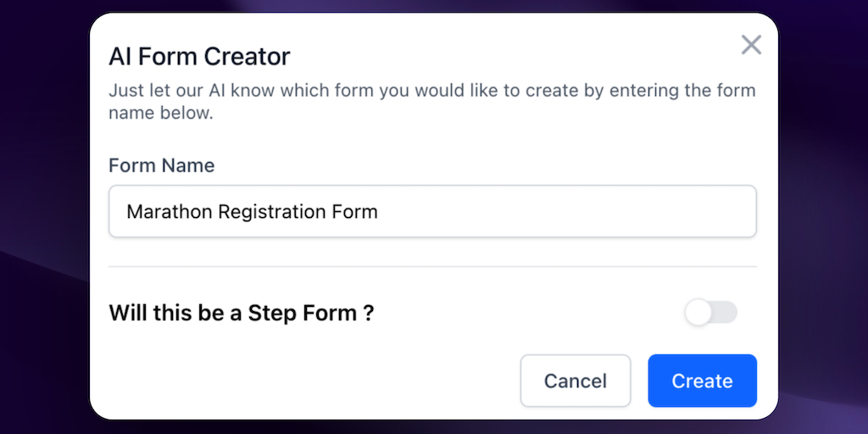This screenshot has height=434, width=868.
Task: Click "Step Form" in the toggle question
Action: pyautogui.click(x=302, y=313)
